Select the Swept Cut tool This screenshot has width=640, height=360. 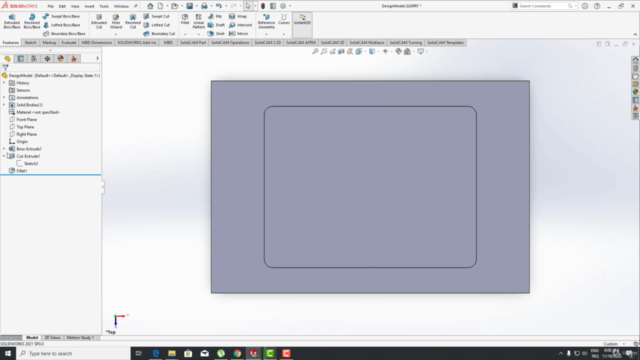[x=156, y=16]
